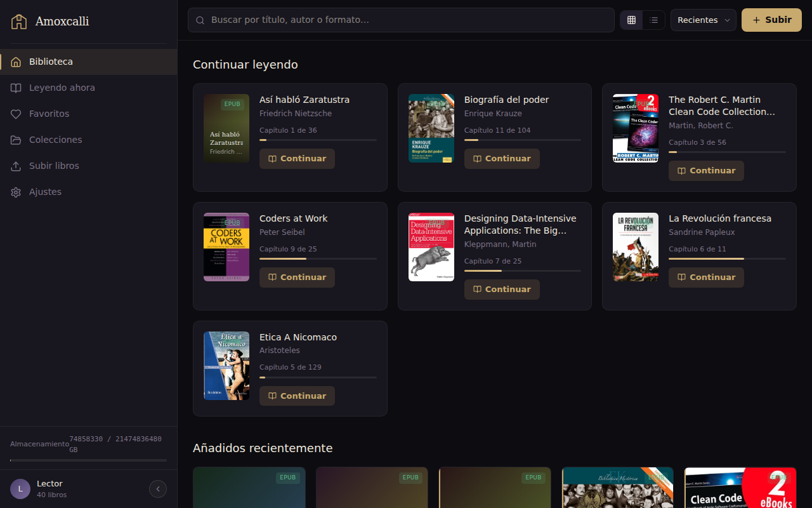Click the Almacenamiento storage label

(x=39, y=444)
